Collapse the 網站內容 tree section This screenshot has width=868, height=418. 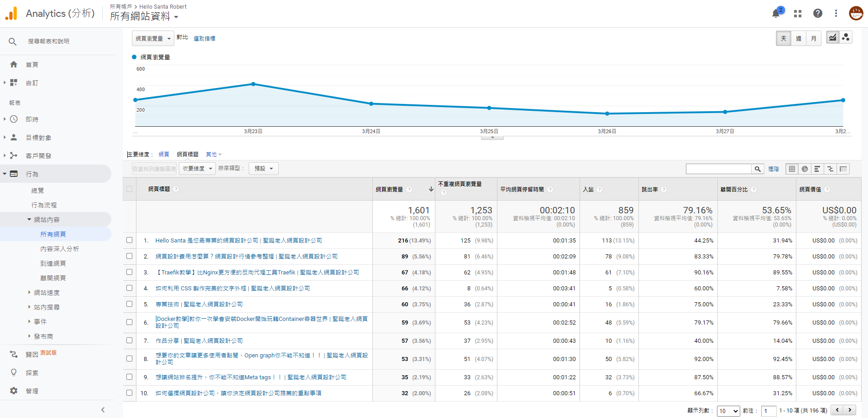pyautogui.click(x=29, y=219)
